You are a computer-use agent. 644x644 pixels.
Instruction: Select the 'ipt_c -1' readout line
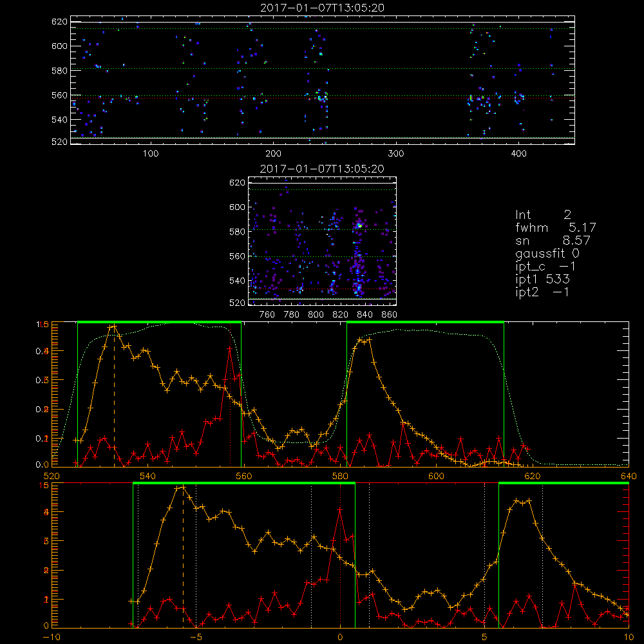546,267
